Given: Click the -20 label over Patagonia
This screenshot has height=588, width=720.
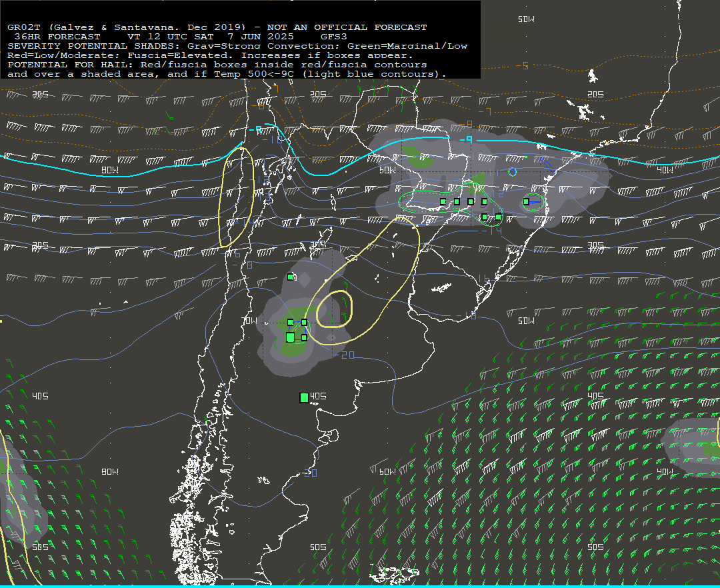Looking at the screenshot, I should click(x=307, y=473).
